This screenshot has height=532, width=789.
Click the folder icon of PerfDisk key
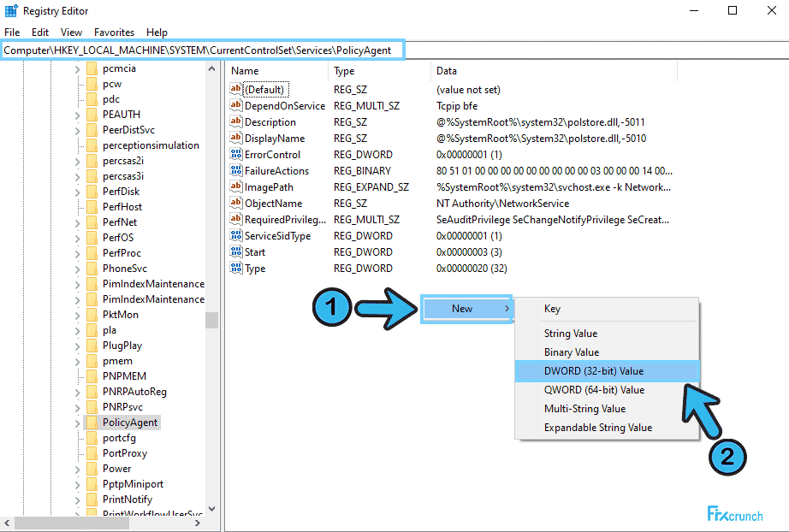click(92, 192)
